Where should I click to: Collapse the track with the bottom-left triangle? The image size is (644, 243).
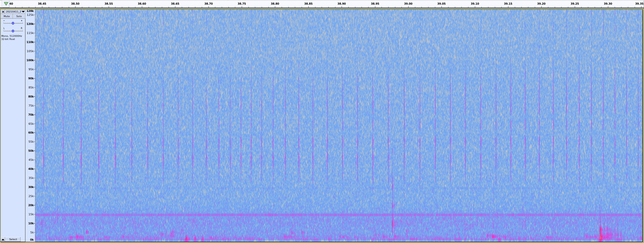click(3, 239)
